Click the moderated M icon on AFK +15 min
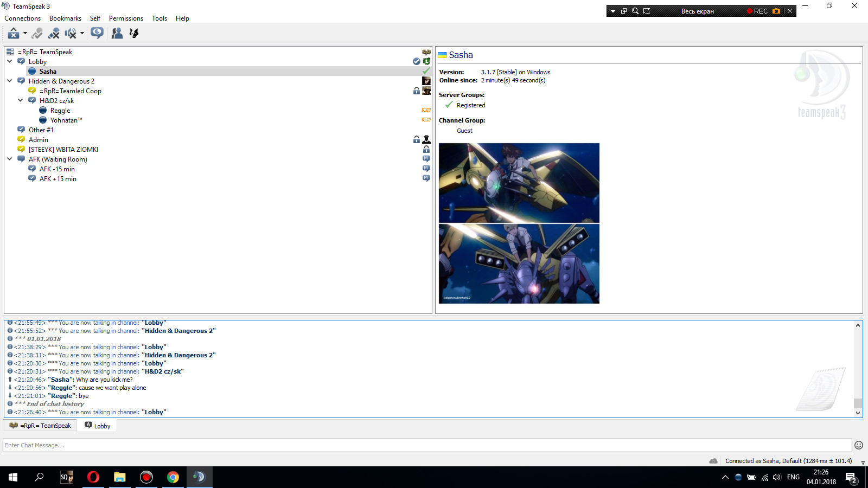This screenshot has height=488, width=868. tap(426, 178)
